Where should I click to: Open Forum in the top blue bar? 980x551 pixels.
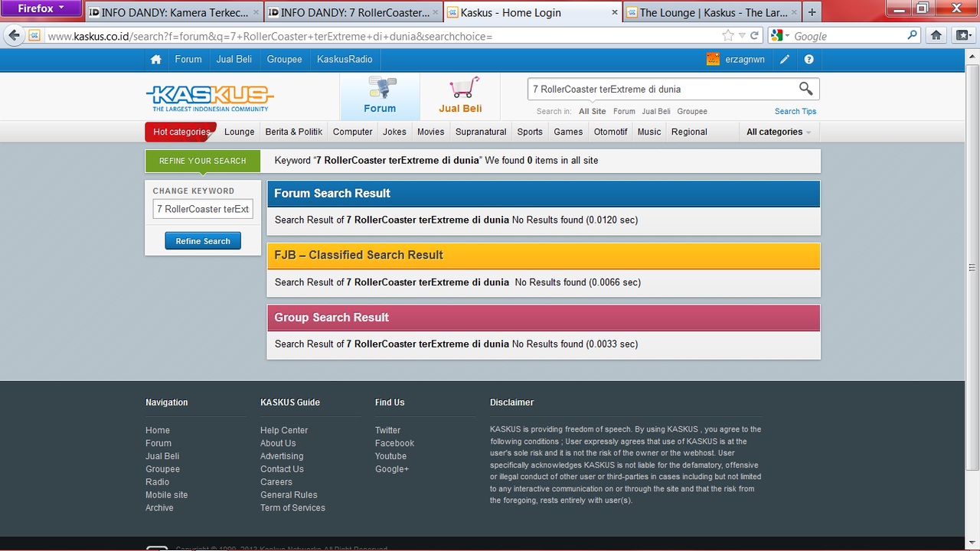[188, 59]
